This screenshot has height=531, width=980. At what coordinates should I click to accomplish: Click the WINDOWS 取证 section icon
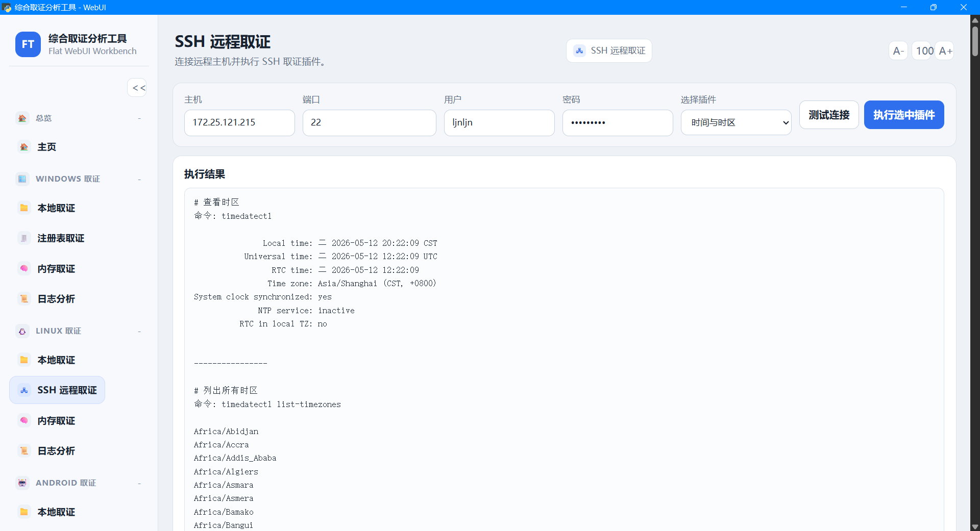[22, 179]
